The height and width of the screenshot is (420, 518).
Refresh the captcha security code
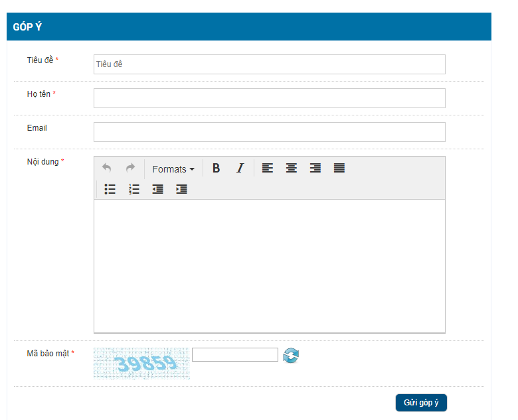291,356
